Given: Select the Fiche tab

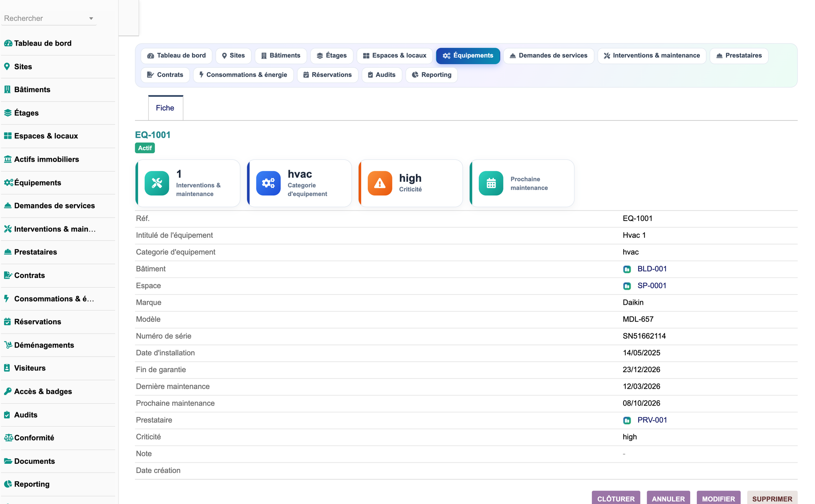Looking at the screenshot, I should coord(165,108).
